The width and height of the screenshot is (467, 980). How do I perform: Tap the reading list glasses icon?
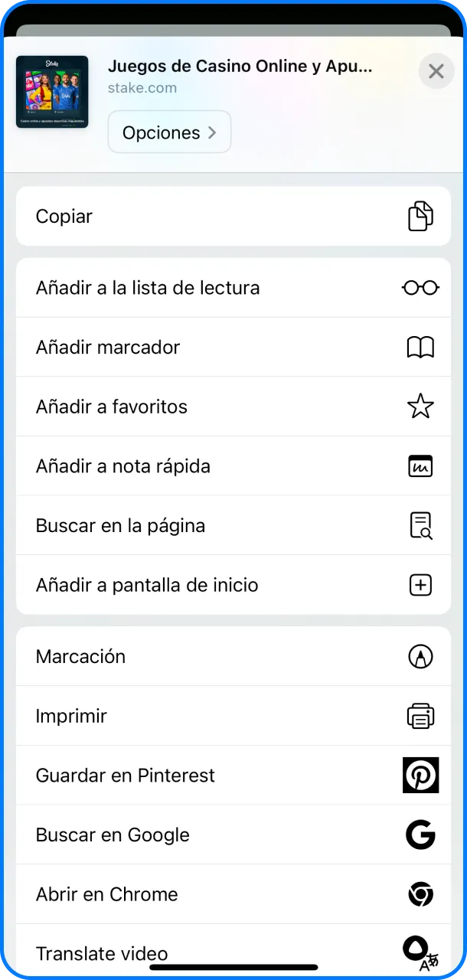click(420, 287)
